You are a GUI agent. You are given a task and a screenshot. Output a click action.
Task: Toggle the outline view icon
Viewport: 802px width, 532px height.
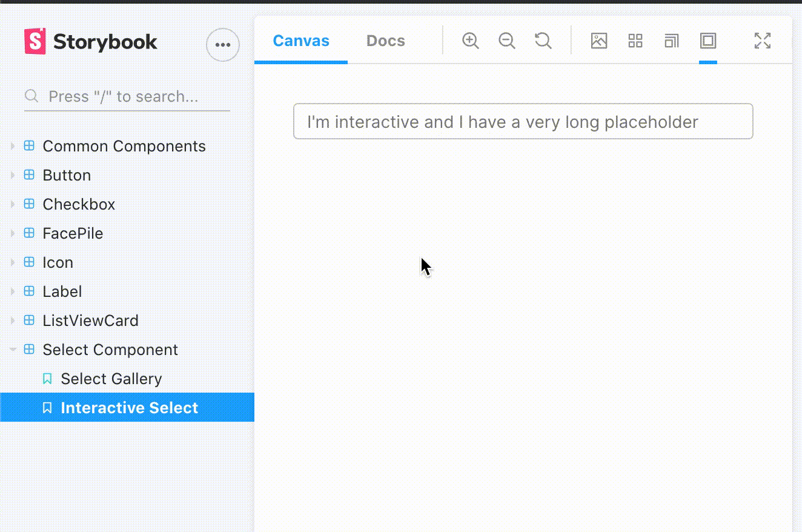coord(708,41)
